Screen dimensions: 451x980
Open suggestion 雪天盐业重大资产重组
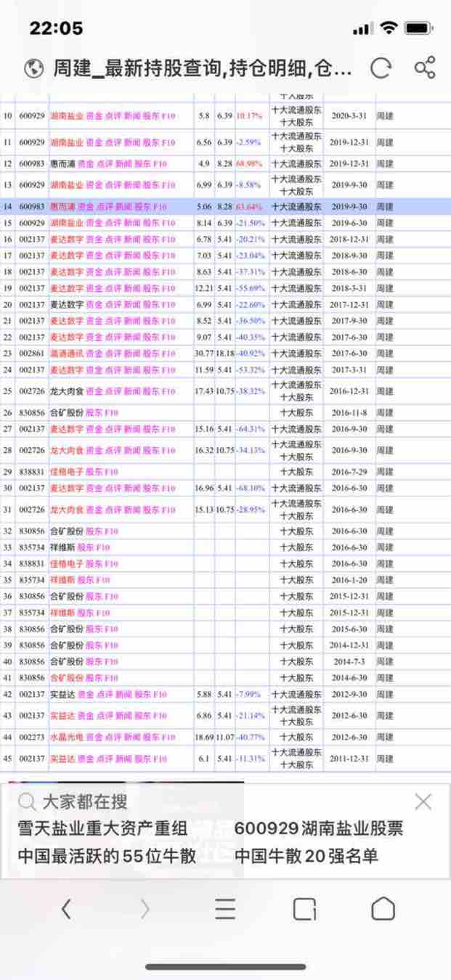click(102, 828)
